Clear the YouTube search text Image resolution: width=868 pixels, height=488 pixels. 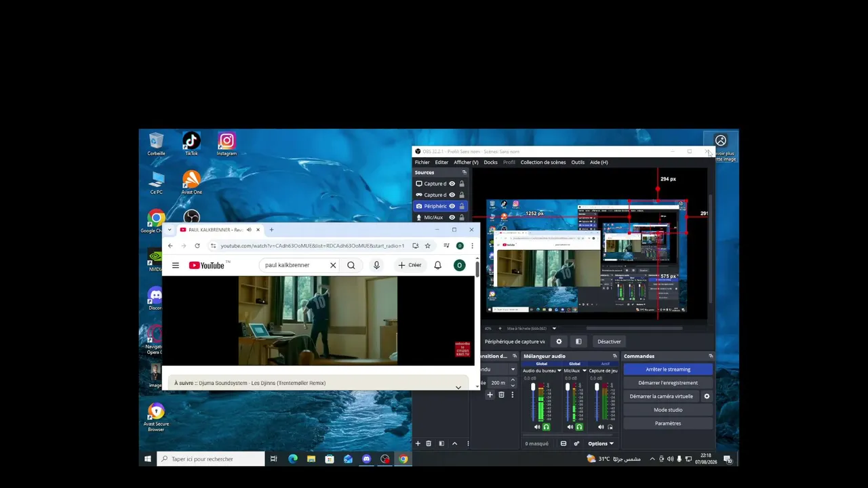point(333,265)
